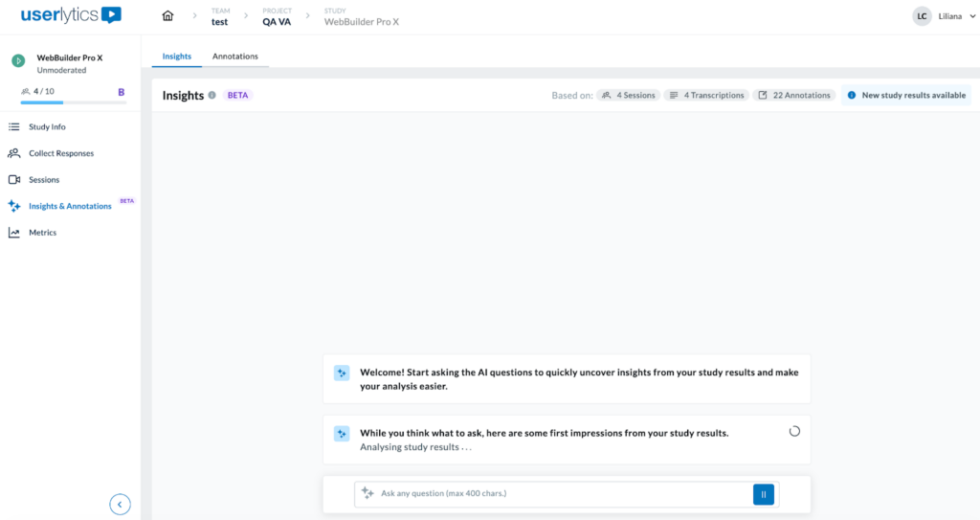Image resolution: width=980 pixels, height=520 pixels.
Task: Go to Sessions in sidebar
Action: [44, 180]
